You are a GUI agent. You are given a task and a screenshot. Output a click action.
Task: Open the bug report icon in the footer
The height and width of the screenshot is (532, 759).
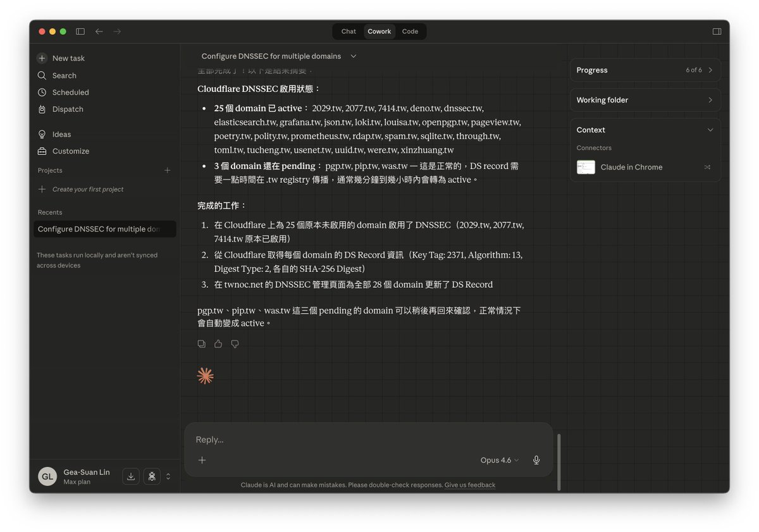152,476
